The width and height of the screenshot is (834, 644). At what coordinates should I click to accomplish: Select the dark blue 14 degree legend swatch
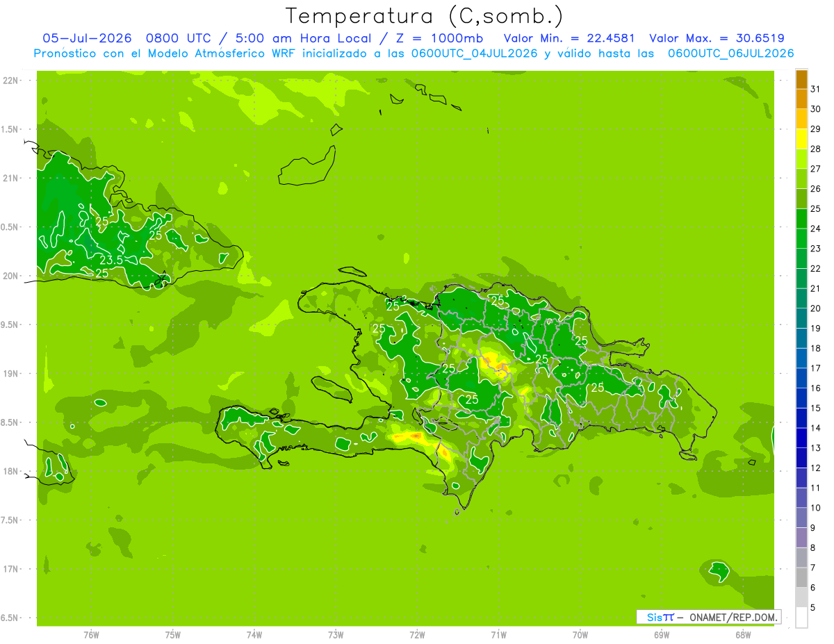pos(801,419)
